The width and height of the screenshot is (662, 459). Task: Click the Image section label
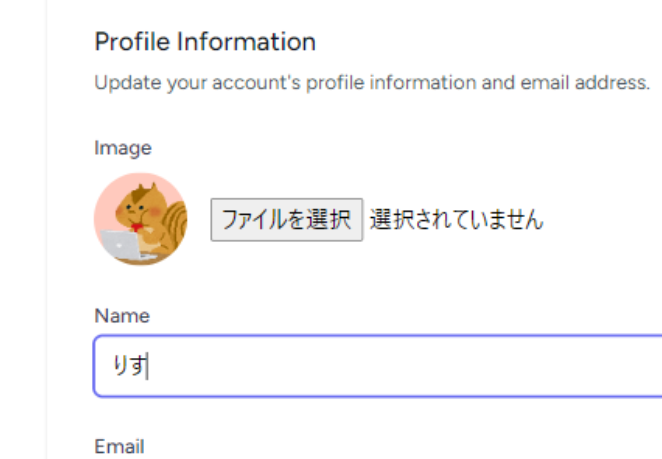(x=123, y=148)
